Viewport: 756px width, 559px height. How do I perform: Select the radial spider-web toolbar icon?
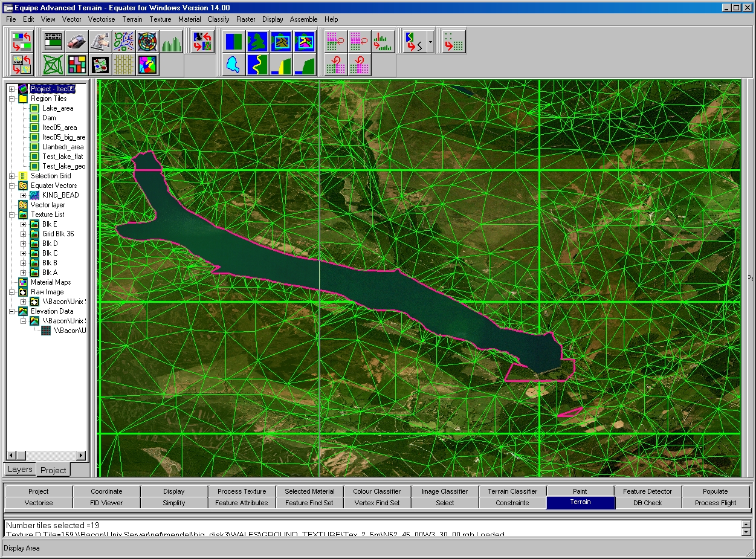[147, 42]
